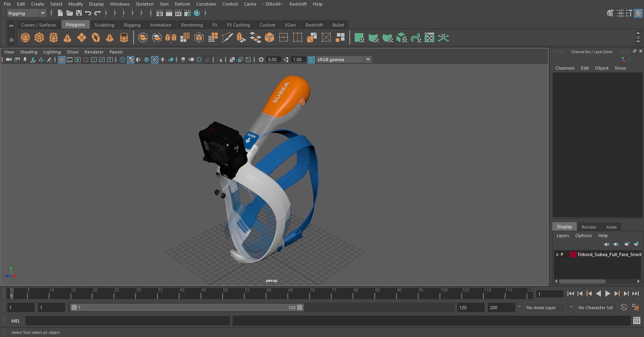Open the Rigging menu set dropdown
The width and height of the screenshot is (644, 337).
27,13
